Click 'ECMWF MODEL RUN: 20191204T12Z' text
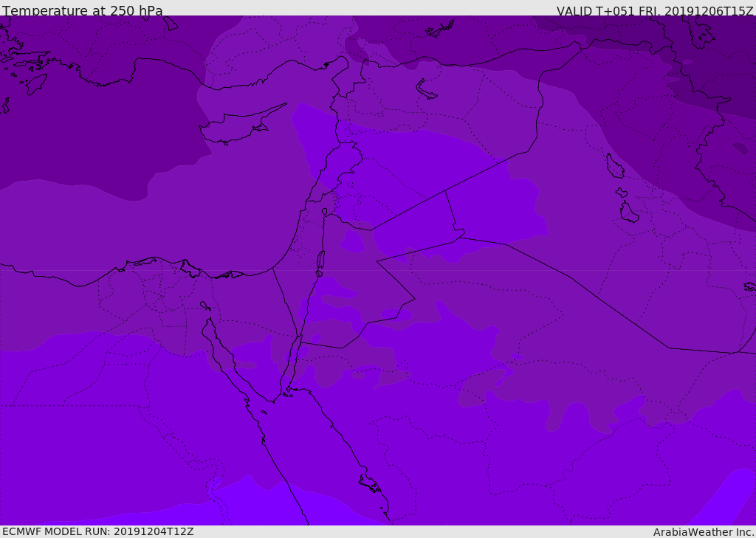Screen dimensions: 756x538 tap(98, 531)
